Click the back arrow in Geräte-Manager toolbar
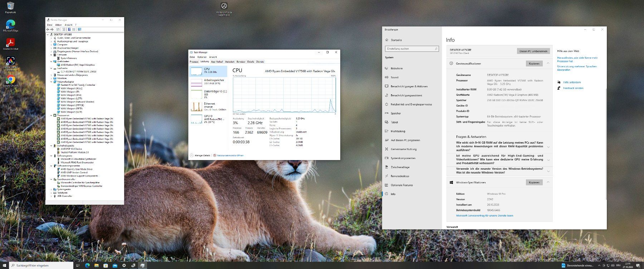 (x=48, y=29)
